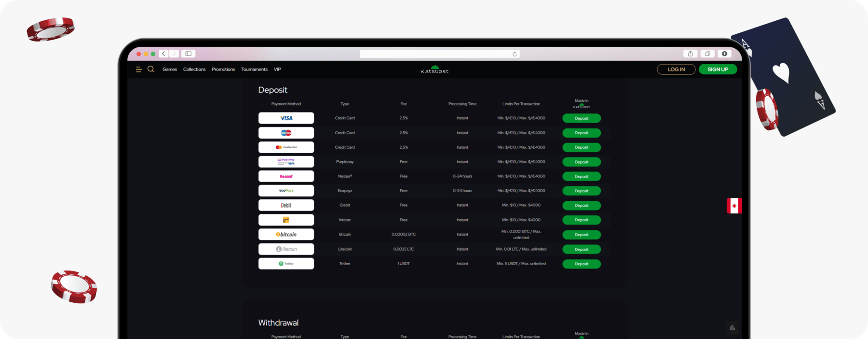Click Deposit button in the Maestro row
Screen dimensions: 868x339
point(582,133)
